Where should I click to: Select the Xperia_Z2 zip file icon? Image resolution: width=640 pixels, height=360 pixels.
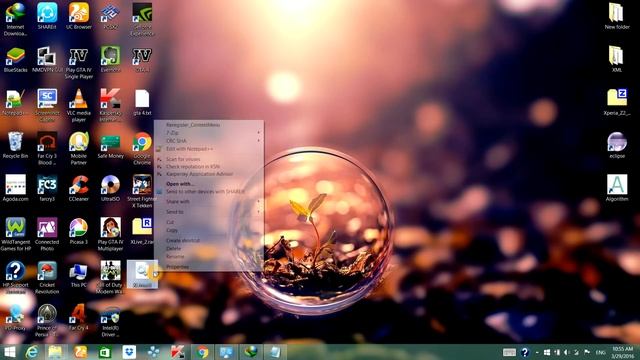pos(617,102)
